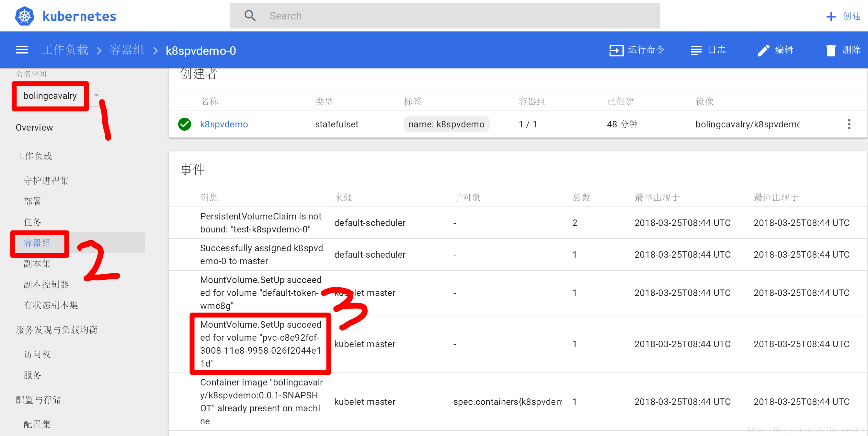Open the namespace selector showing bolingcavalry
Viewport: 868px width, 436px height.
click(50, 96)
